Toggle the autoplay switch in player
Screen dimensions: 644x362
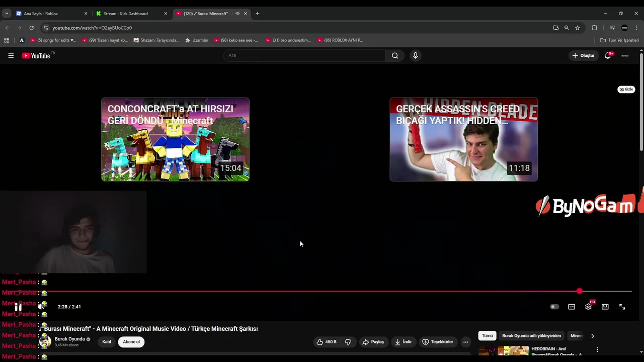(x=554, y=307)
